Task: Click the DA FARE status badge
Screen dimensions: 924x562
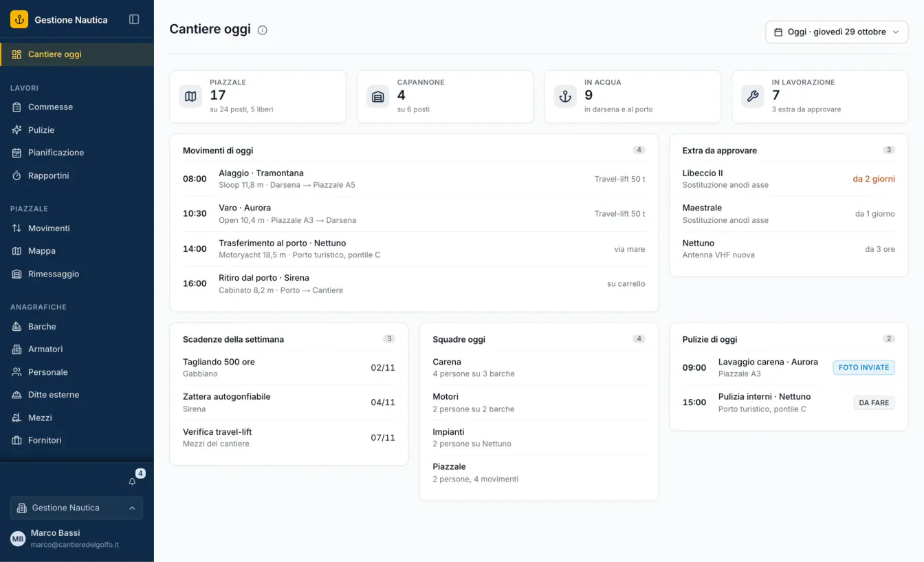Action: [874, 402]
